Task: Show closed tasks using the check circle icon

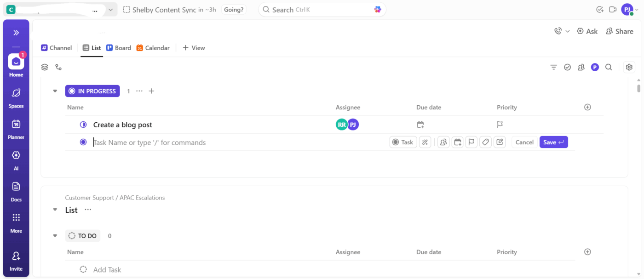Action: tap(567, 67)
